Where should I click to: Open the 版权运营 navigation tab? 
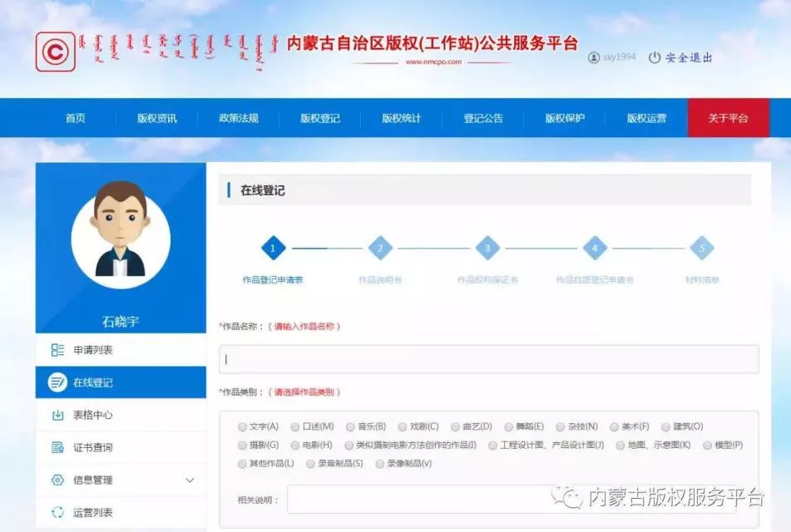coord(647,118)
